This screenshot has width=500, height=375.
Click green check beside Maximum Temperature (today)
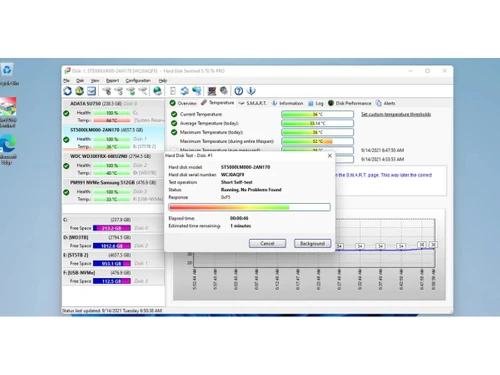point(174,132)
